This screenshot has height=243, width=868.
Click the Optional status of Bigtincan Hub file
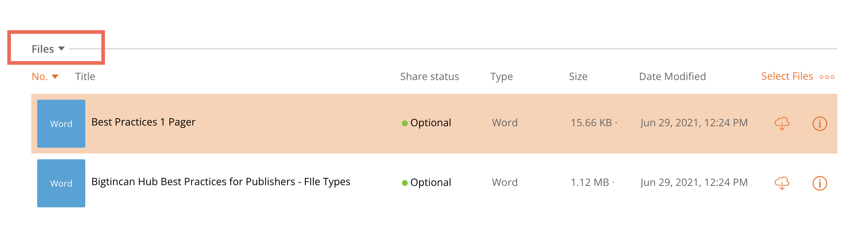426,183
